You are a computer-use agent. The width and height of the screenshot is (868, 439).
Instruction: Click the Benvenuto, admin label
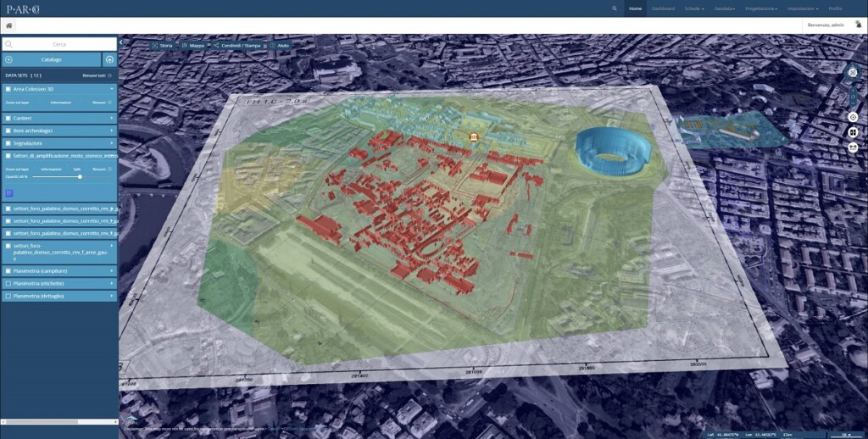(826, 25)
